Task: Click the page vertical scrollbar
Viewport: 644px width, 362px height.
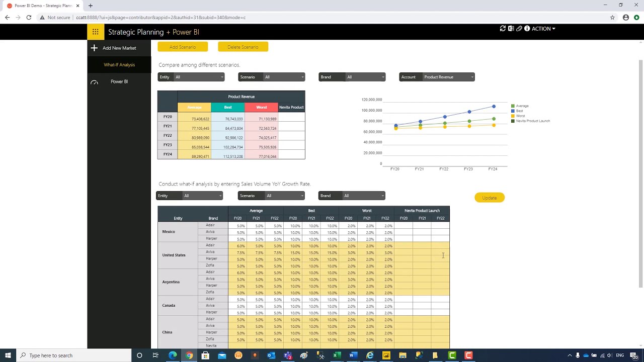Action: point(640,173)
